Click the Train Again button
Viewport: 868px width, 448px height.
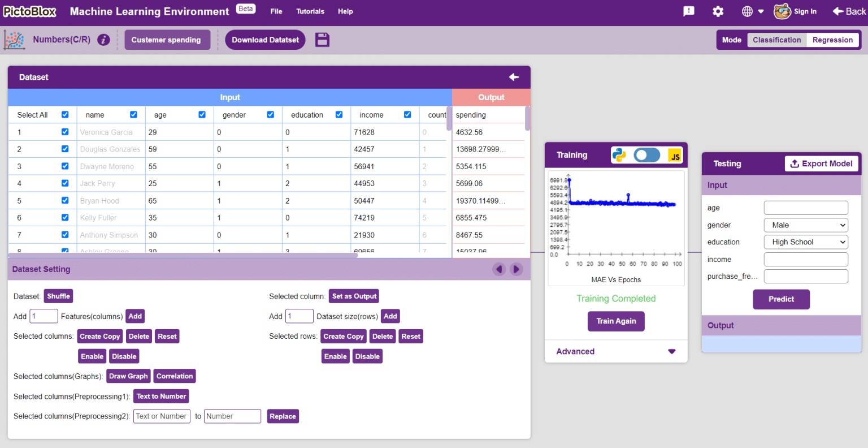tap(616, 321)
